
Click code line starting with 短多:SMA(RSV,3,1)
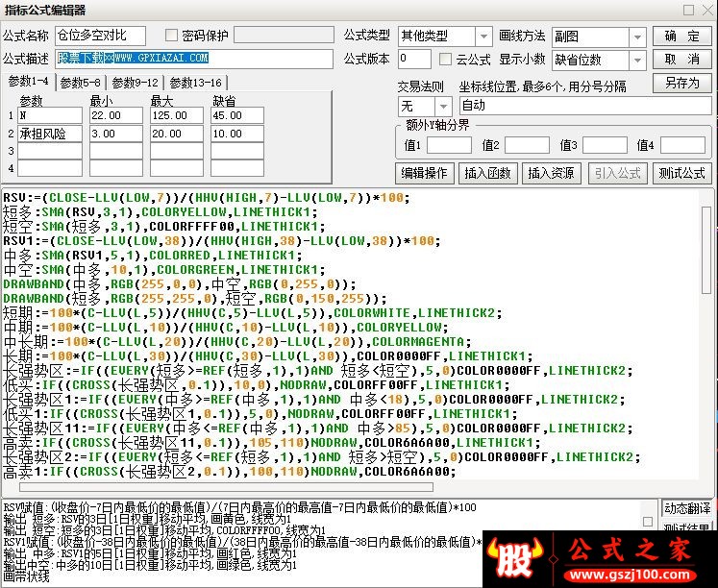pyautogui.click(x=161, y=212)
